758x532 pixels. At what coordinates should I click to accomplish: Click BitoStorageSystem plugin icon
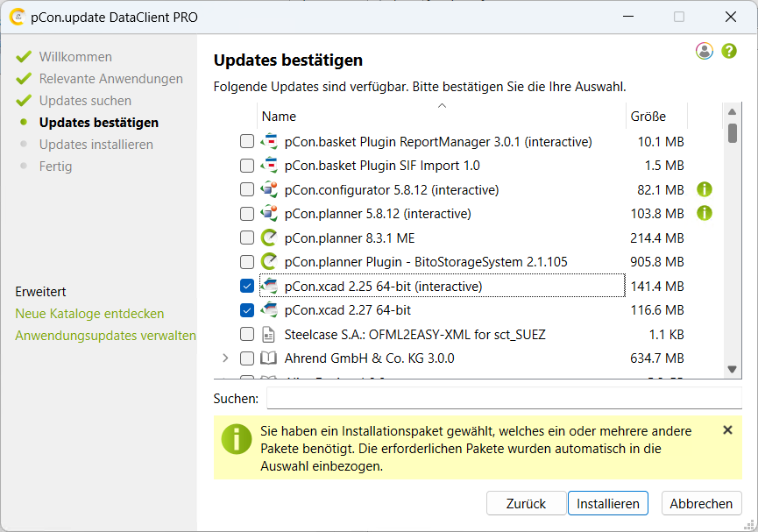(269, 262)
